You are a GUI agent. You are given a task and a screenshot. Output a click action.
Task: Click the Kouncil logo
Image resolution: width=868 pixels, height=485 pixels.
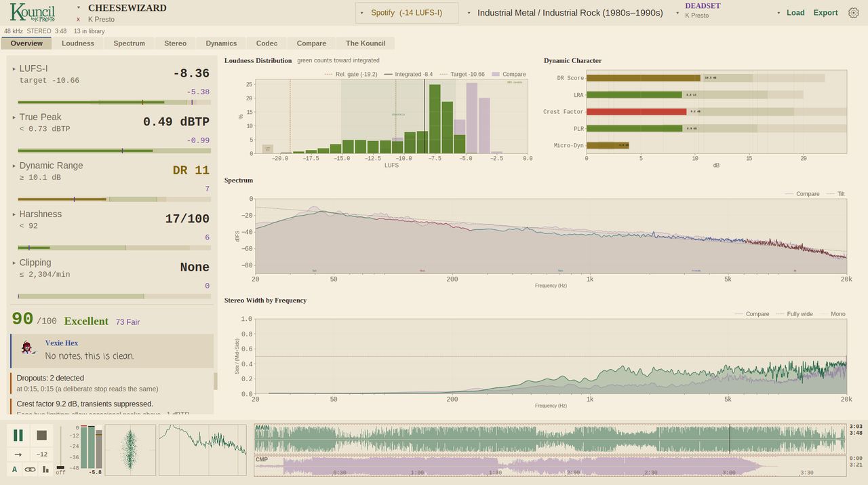[33, 13]
